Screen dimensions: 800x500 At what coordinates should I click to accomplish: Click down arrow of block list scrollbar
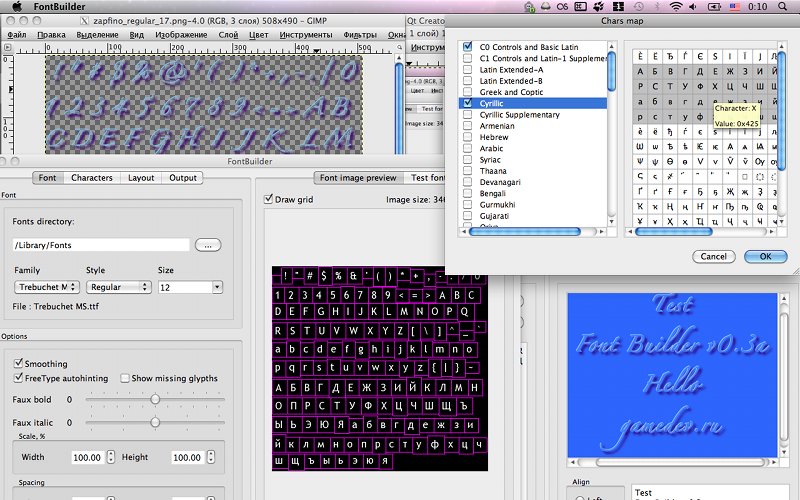[612, 221]
